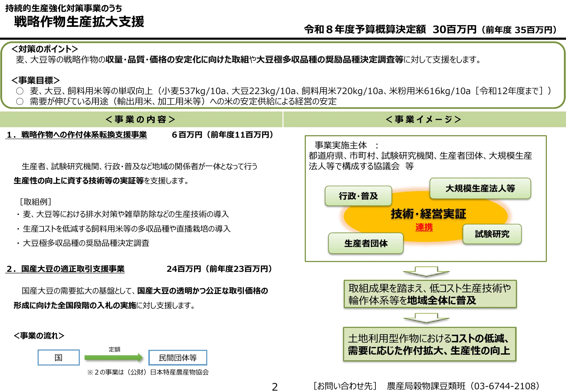The height and width of the screenshot is (392, 566).
Task: Click the box 土地利用型作物におけるコストの低減
Action: pos(429,344)
